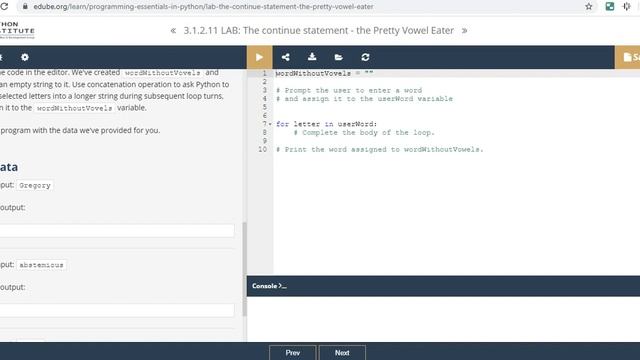Click the empty expected output box under Gregory
Screen dimensions: 640x360
click(x=117, y=231)
